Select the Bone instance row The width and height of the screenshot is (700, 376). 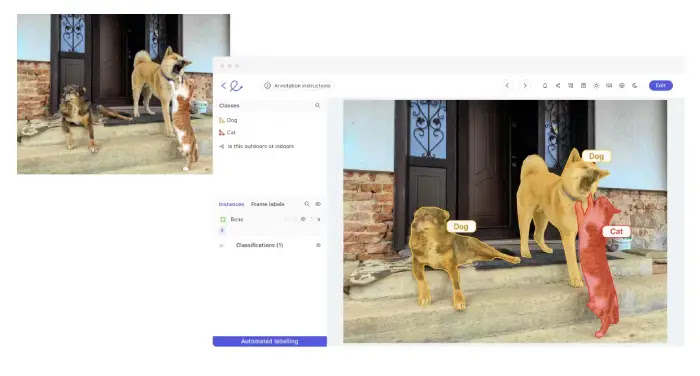[x=270, y=219]
